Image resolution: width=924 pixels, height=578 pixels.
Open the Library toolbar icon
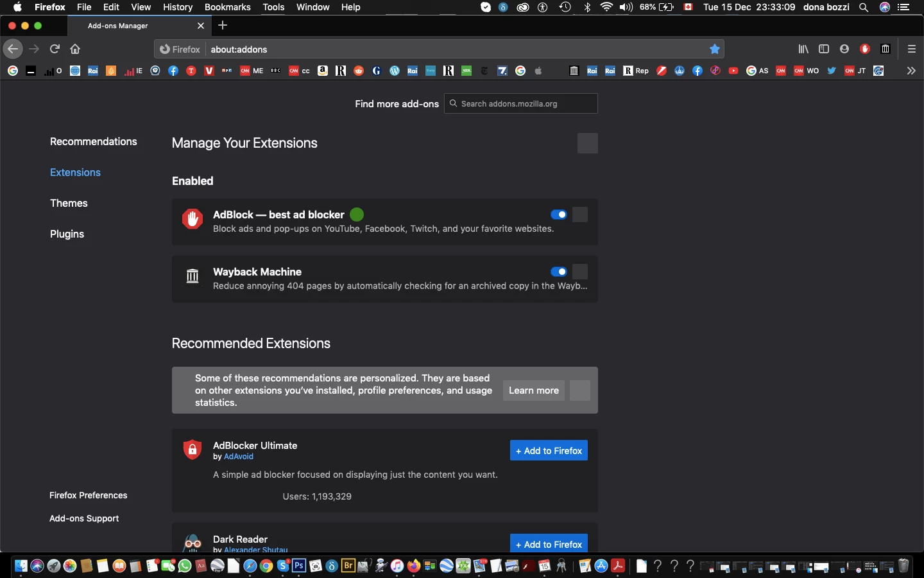click(803, 49)
